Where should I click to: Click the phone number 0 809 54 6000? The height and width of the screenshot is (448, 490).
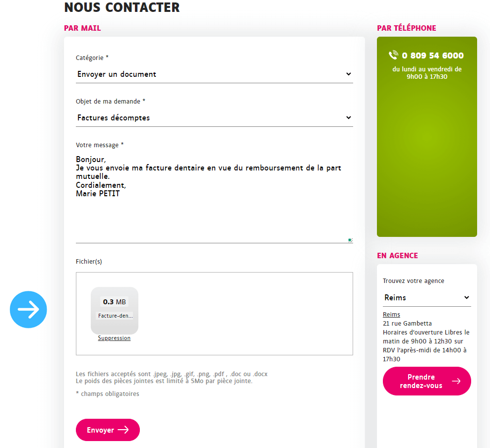432,56
